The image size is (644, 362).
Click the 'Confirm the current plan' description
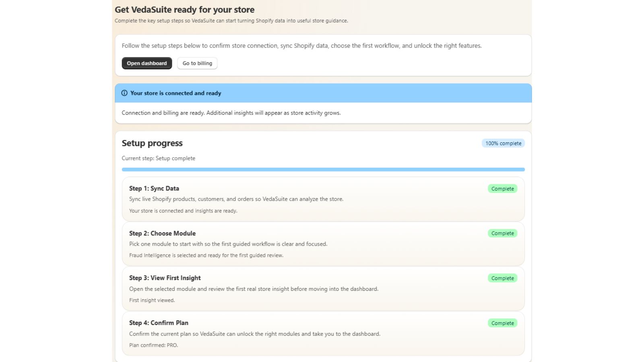(255, 334)
